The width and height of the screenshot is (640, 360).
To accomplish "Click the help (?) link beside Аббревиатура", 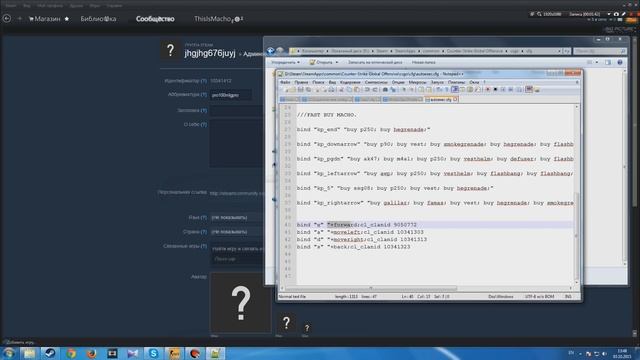I will click(204, 94).
